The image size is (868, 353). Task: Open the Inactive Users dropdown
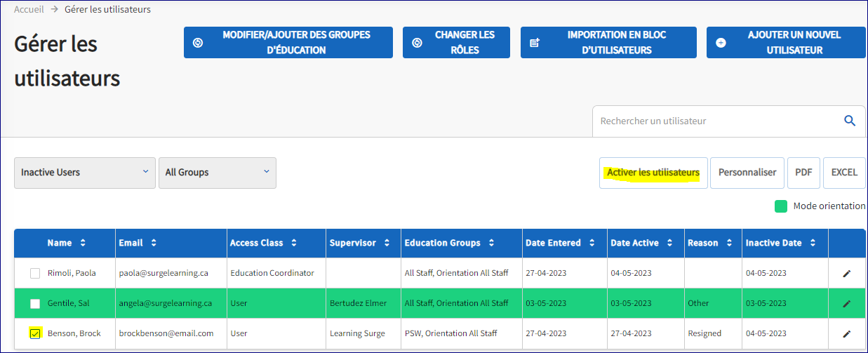point(85,173)
